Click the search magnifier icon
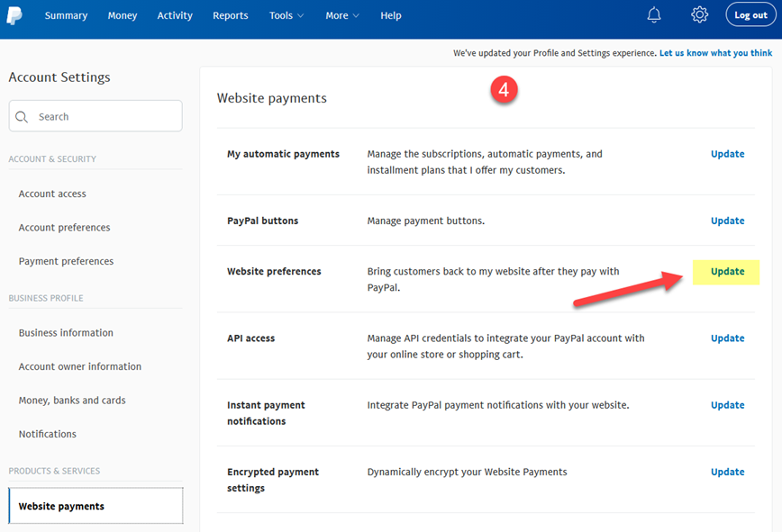 pos(22,117)
